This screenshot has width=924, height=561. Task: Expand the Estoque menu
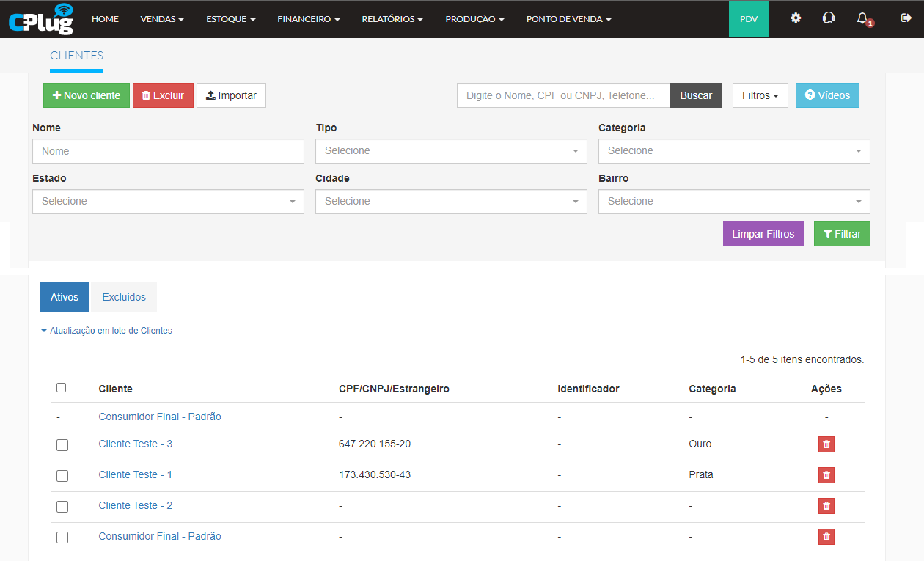pyautogui.click(x=231, y=19)
